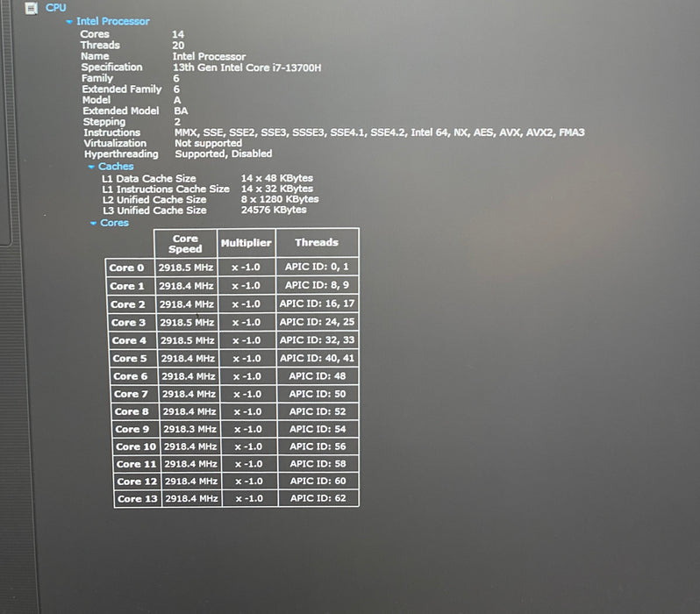Click the Name value Intel Processor

(x=209, y=56)
